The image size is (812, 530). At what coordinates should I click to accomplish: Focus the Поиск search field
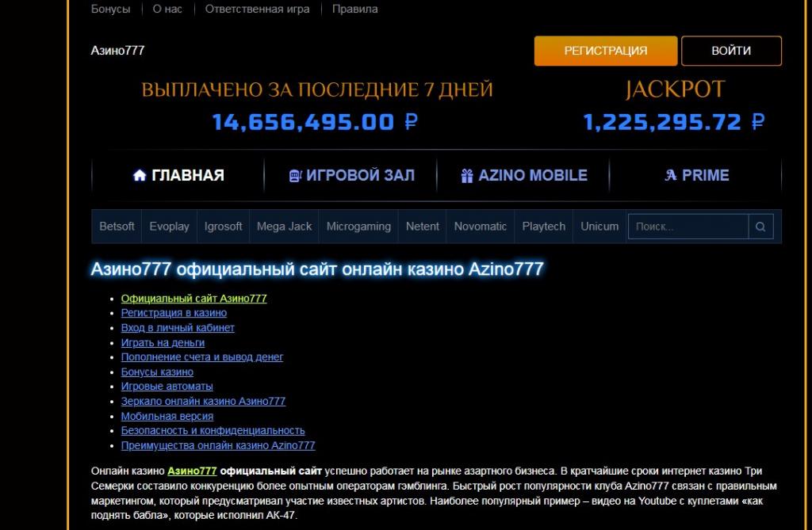pos(688,227)
